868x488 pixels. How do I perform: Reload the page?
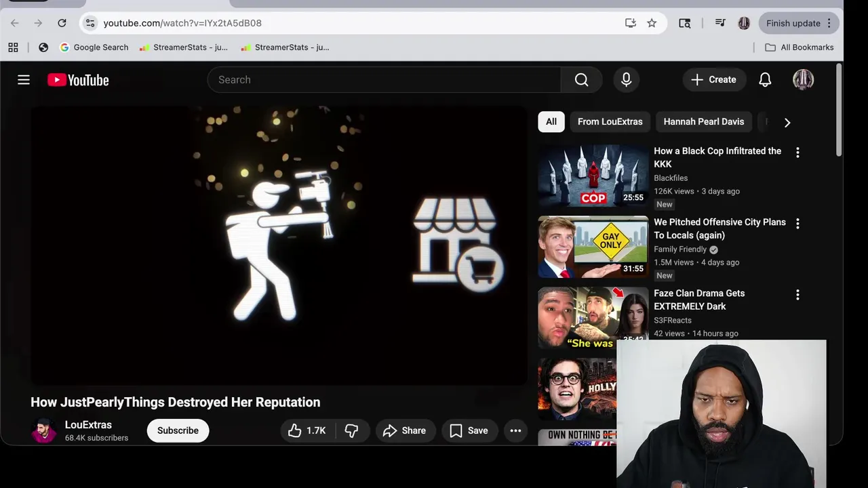[x=62, y=23]
